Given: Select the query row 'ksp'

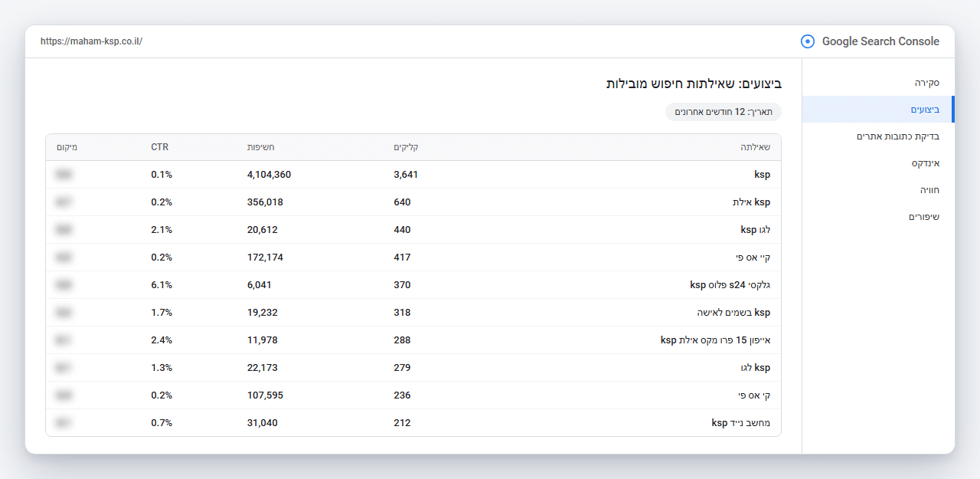Looking at the screenshot, I should [413, 175].
